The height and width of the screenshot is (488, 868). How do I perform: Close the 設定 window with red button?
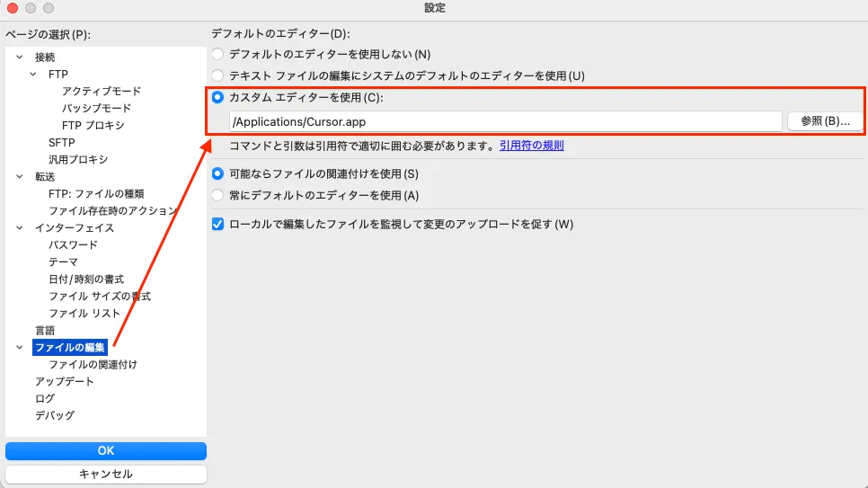click(13, 8)
